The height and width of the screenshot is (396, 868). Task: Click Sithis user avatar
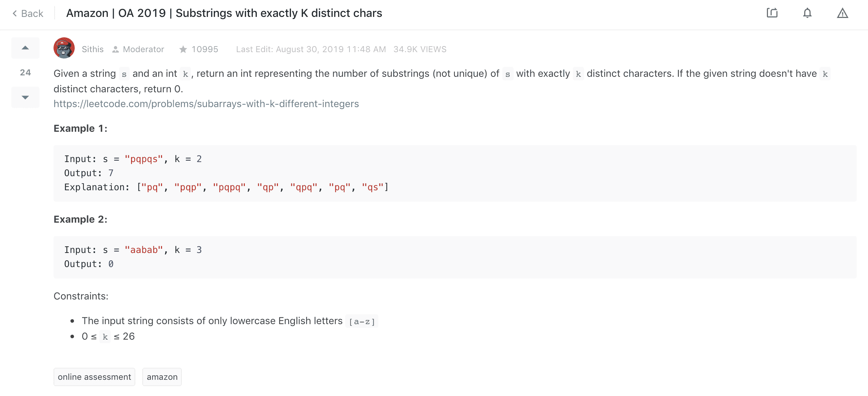(x=64, y=48)
